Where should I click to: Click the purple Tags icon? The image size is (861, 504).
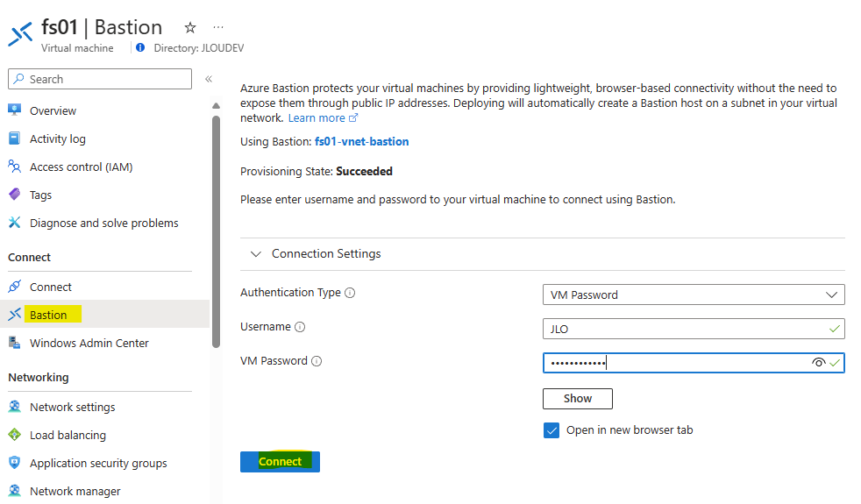click(x=15, y=195)
